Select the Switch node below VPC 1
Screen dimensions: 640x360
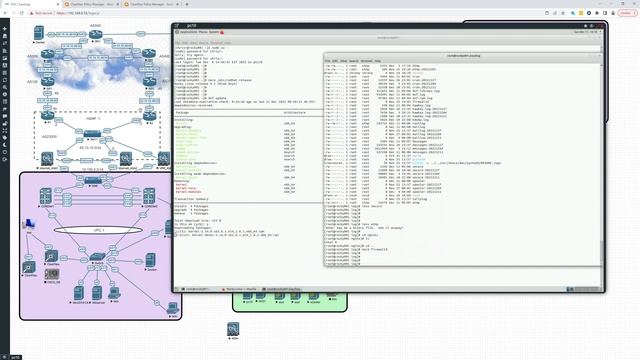(x=97, y=257)
